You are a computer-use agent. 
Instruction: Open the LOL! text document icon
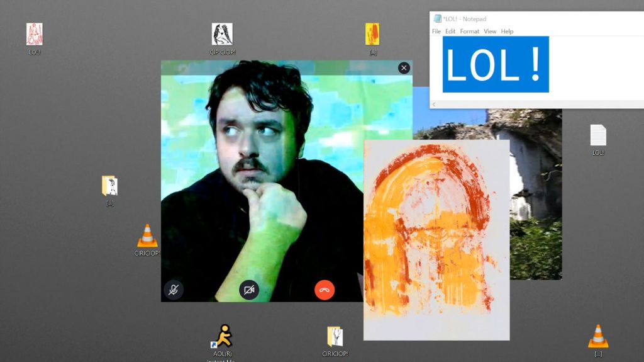click(598, 136)
